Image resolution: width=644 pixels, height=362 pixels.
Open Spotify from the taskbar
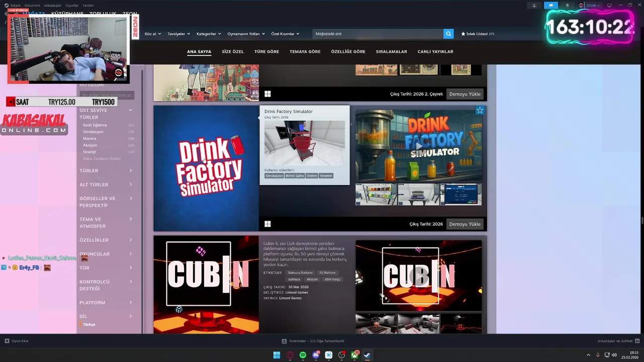pyautogui.click(x=303, y=355)
